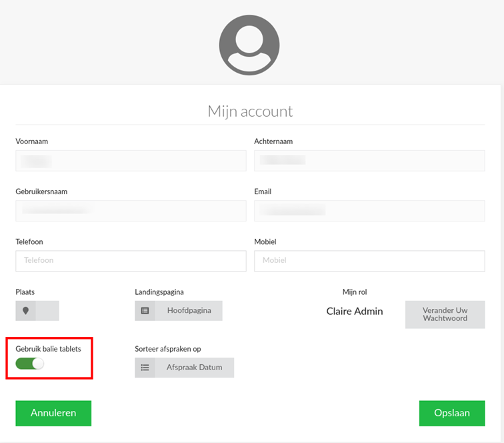Click the Claire Admin role text
504x443 pixels.
click(x=355, y=312)
